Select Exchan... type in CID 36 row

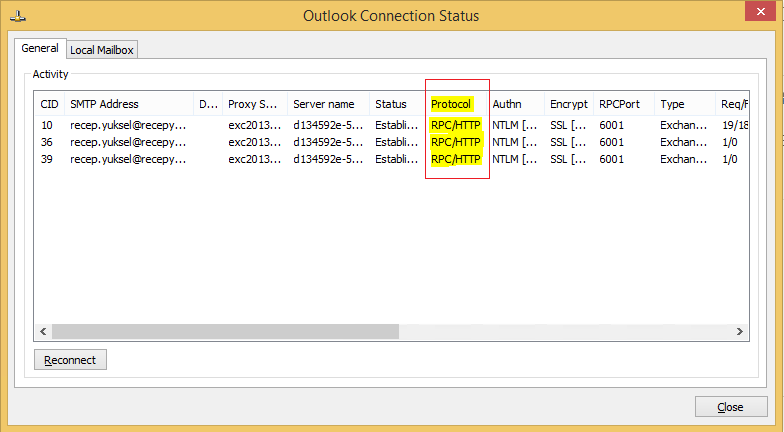coord(684,142)
